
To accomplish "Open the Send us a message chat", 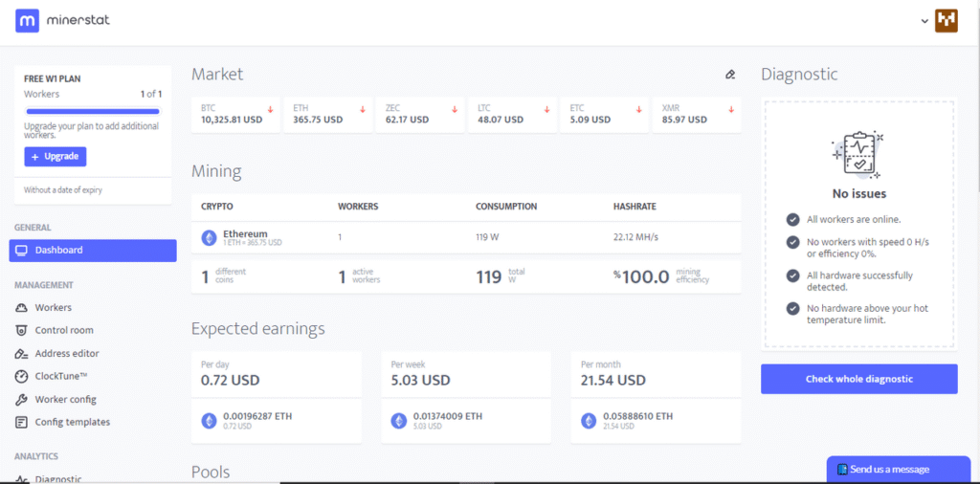I will click(889, 470).
